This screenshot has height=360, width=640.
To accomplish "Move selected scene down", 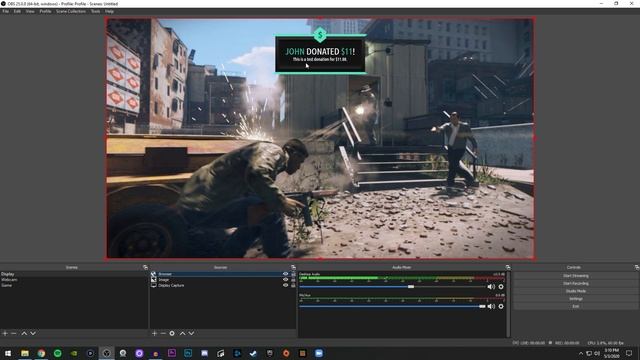I will (x=33, y=333).
